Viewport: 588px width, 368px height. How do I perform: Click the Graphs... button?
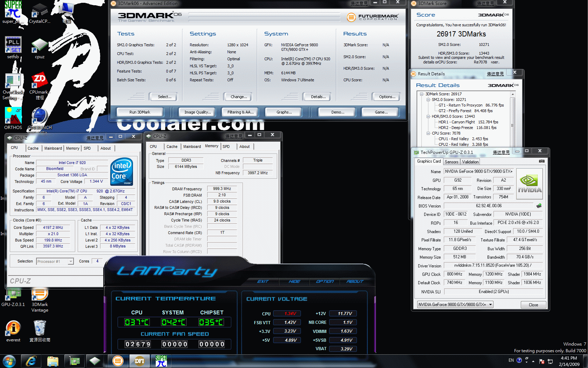[284, 112]
